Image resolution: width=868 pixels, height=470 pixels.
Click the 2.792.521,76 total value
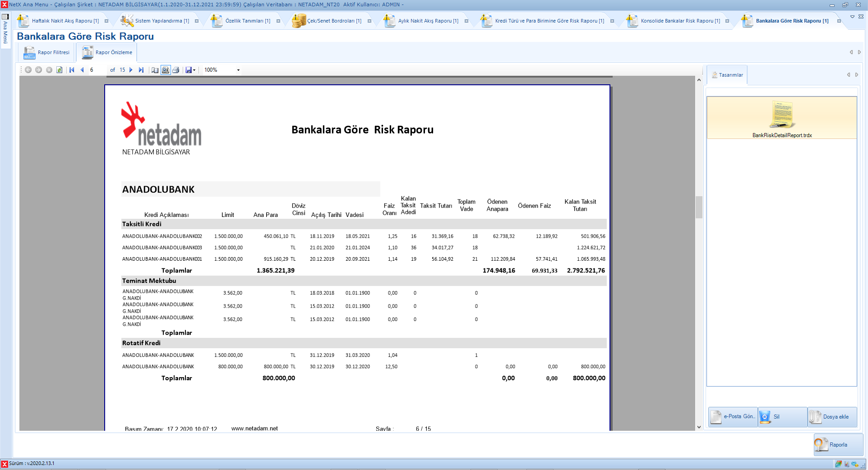(x=586, y=271)
